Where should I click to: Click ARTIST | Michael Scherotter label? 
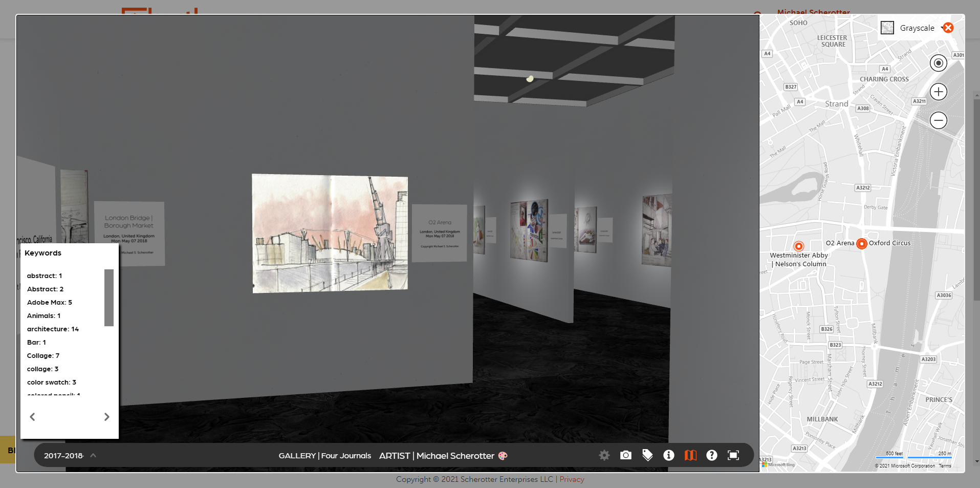click(437, 456)
